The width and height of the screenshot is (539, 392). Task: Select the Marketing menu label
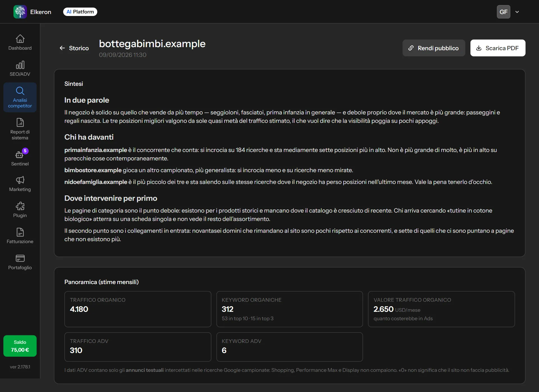[x=20, y=189]
